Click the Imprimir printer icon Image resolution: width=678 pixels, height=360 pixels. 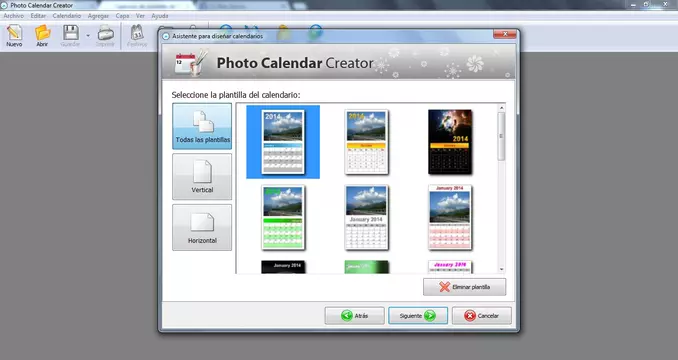[x=105, y=35]
